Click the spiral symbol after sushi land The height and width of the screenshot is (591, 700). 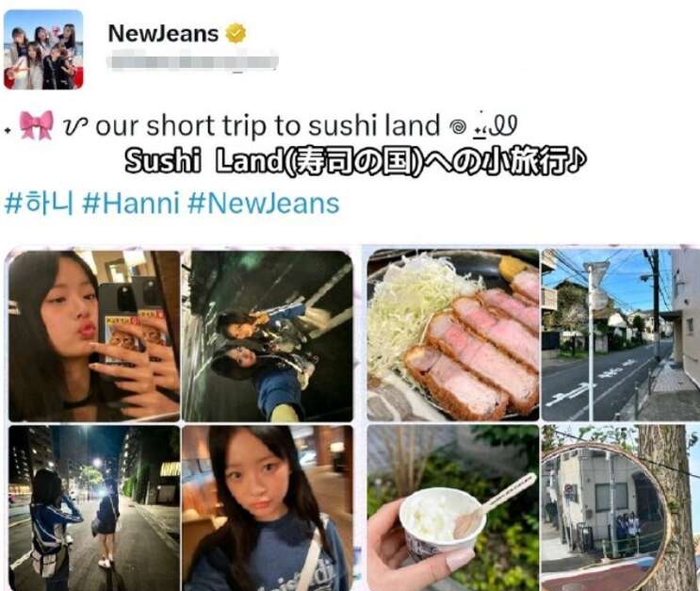coord(458,127)
